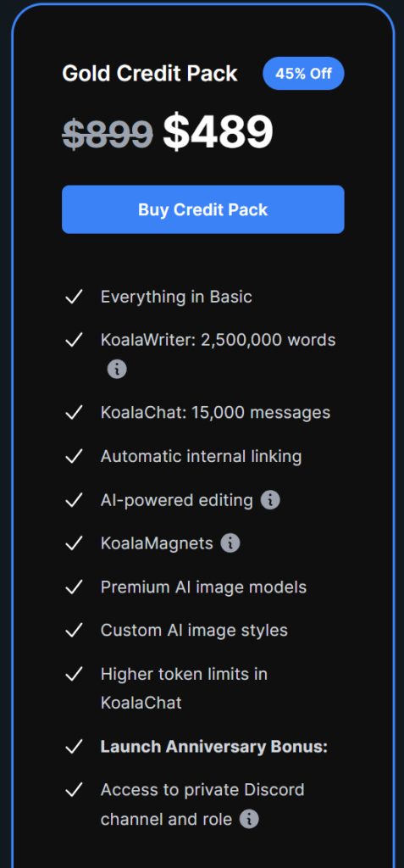The width and height of the screenshot is (404, 868).
Task: Click checkmark beside KoalaChat 15,000 messages
Action: coord(74,413)
